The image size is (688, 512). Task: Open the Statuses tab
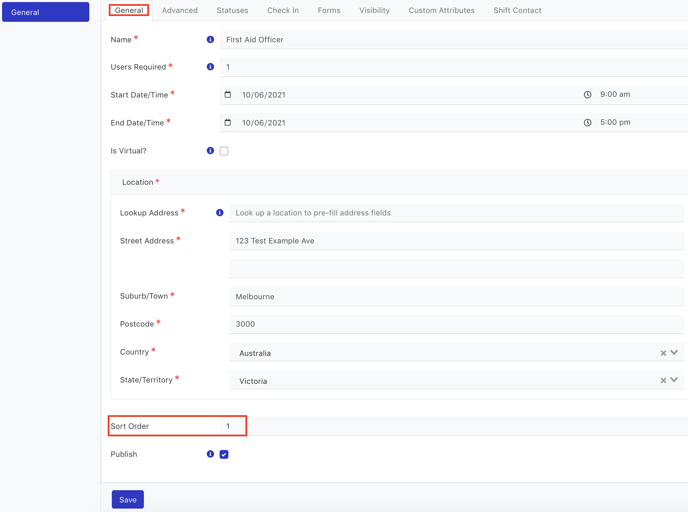232,10
